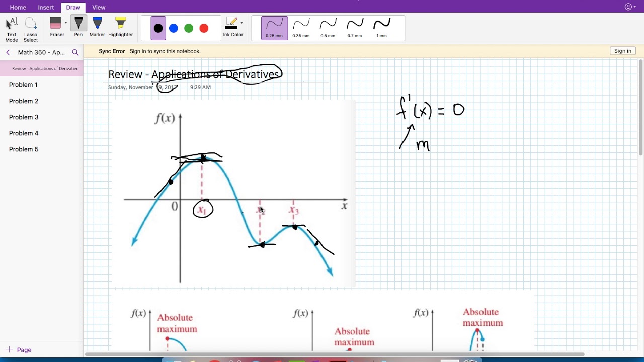The width and height of the screenshot is (644, 362).
Task: Select the Pen tool
Action: [x=78, y=27]
